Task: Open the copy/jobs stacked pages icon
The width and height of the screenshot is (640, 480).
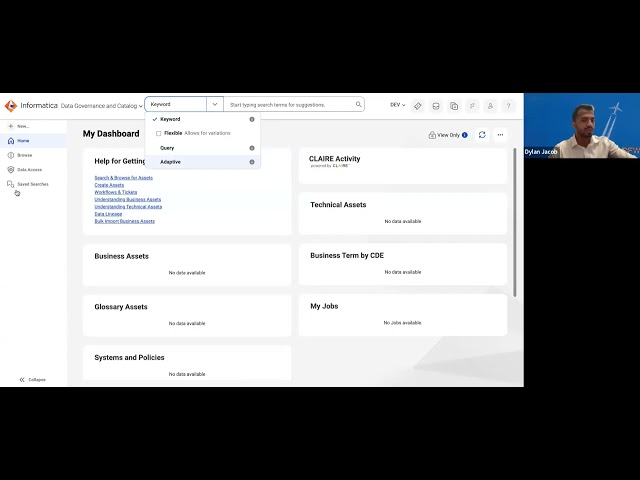Action: coord(454,106)
